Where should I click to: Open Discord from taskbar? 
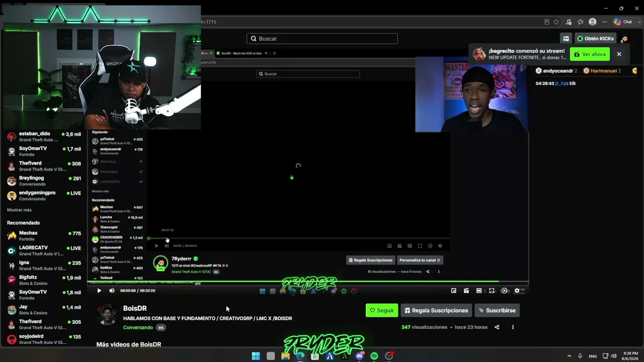pos(360,356)
